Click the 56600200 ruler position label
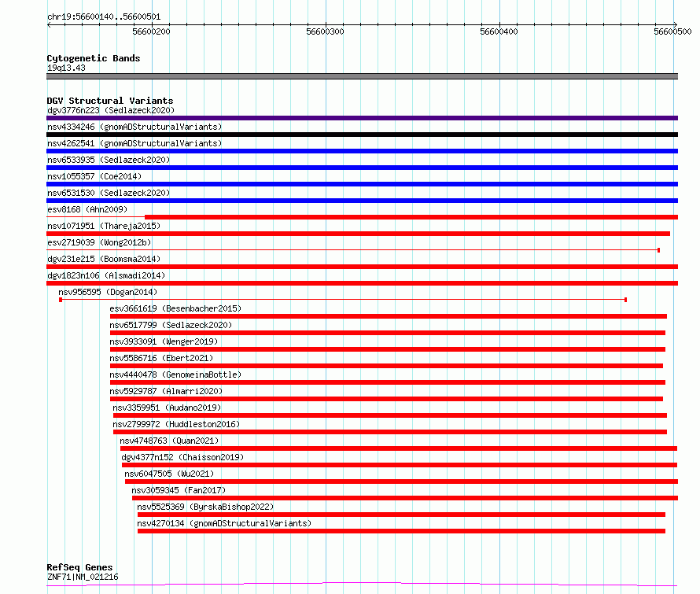The width and height of the screenshot is (700, 594). pyautogui.click(x=151, y=31)
